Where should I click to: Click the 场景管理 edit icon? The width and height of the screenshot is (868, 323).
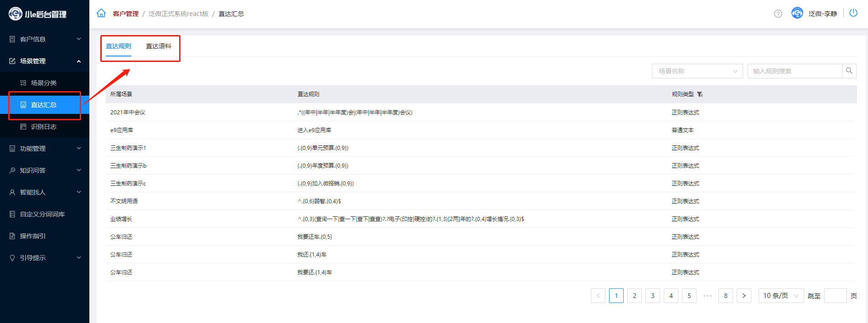tap(12, 61)
